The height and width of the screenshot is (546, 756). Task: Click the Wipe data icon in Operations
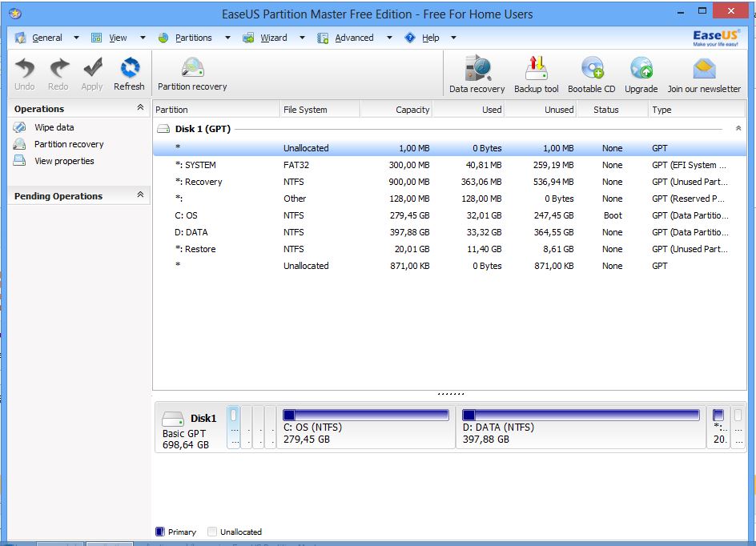[x=20, y=127]
